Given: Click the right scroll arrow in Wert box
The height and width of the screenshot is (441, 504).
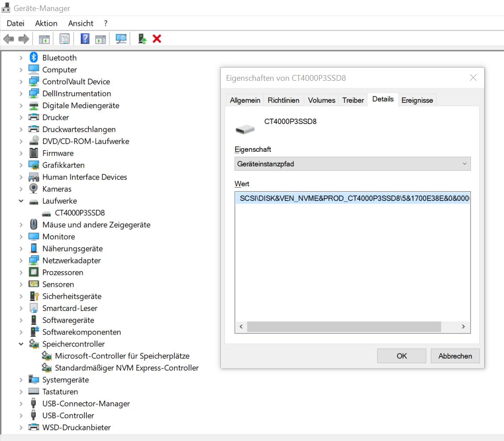Looking at the screenshot, I should click(463, 326).
